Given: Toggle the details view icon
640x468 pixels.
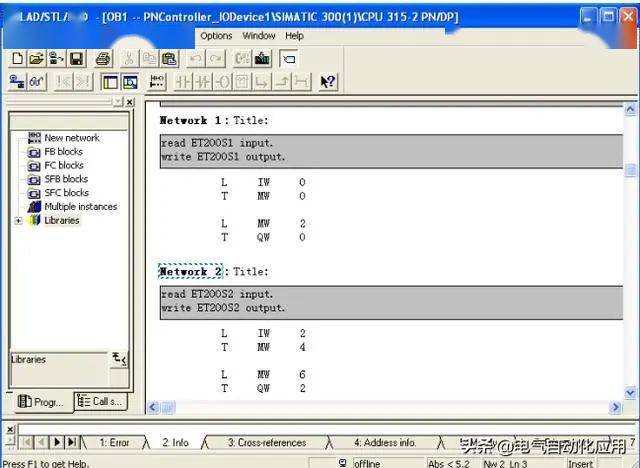Looking at the screenshot, I should [289, 59].
